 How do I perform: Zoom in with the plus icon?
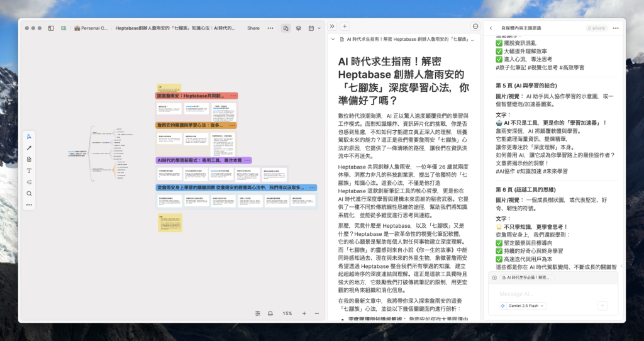pyautogui.click(x=304, y=313)
